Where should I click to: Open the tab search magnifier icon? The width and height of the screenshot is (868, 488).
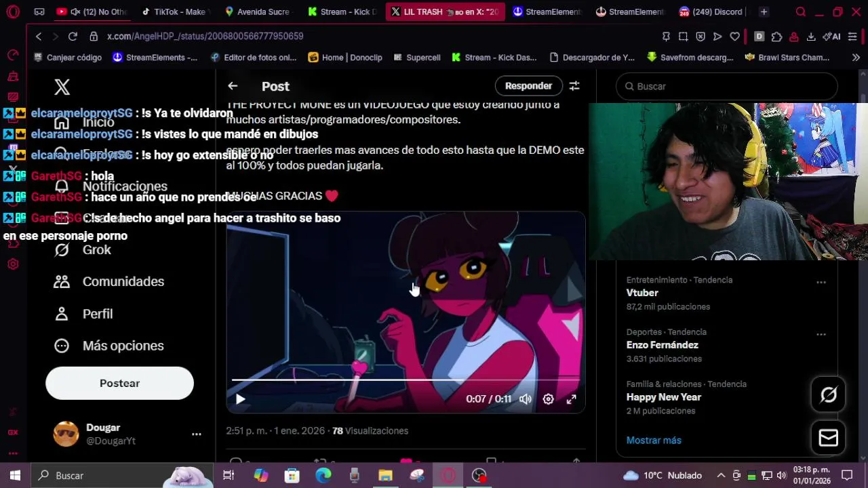pyautogui.click(x=801, y=12)
